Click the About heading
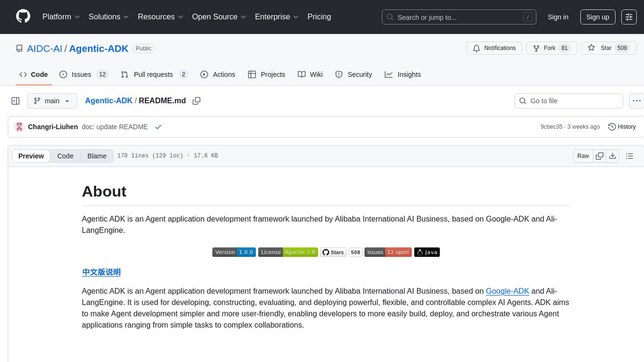644x362 pixels. pyautogui.click(x=104, y=191)
